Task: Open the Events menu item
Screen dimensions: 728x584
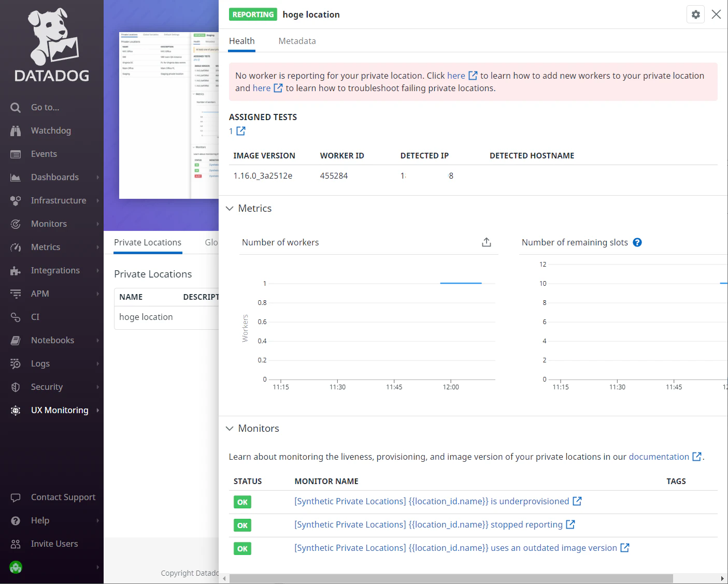Action: (44, 154)
